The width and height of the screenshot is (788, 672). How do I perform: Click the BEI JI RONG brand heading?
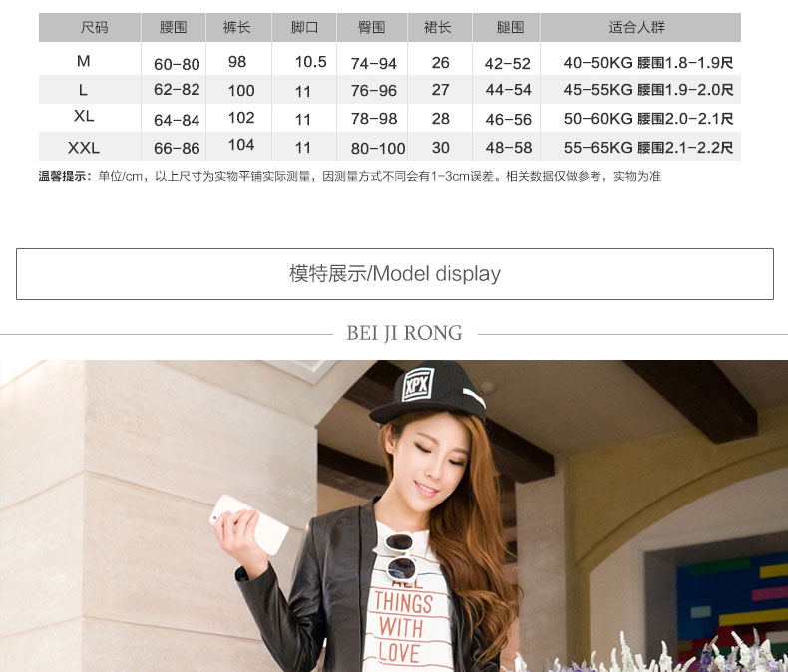[x=404, y=333]
